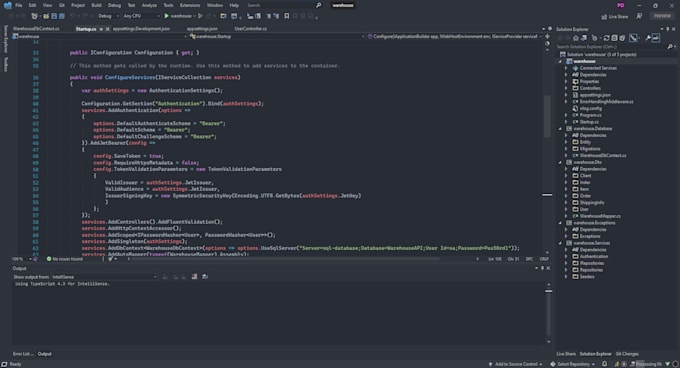Click Solution Explorer search magnifier icon

[x=670, y=46]
